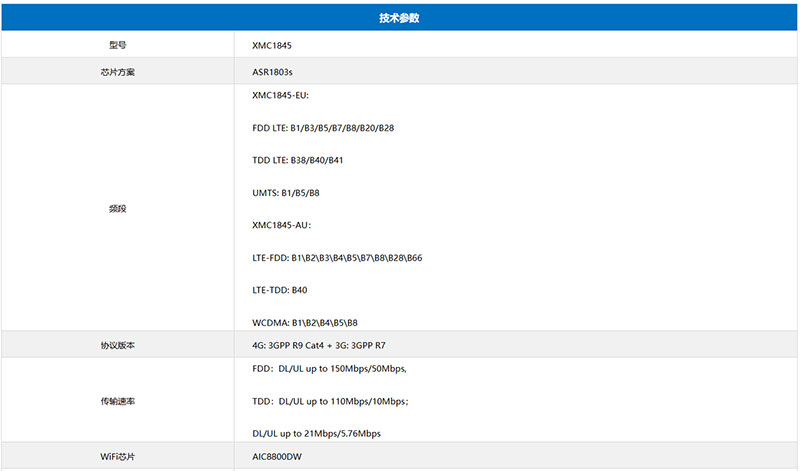Click the 协议版本 row label
The width and height of the screenshot is (800, 471).
(x=118, y=345)
